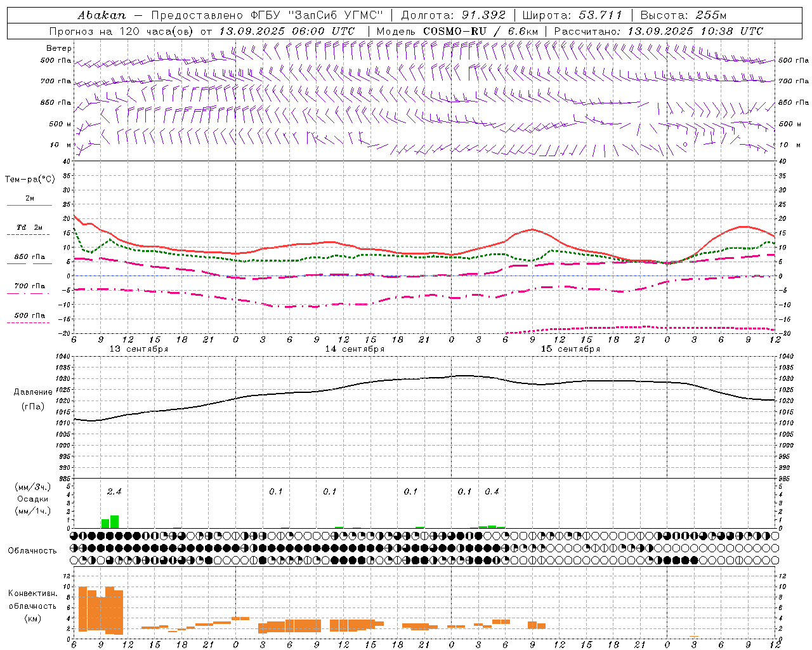Click the "500 м" wind level label on left
This screenshot has width=812, height=650.
(x=60, y=124)
